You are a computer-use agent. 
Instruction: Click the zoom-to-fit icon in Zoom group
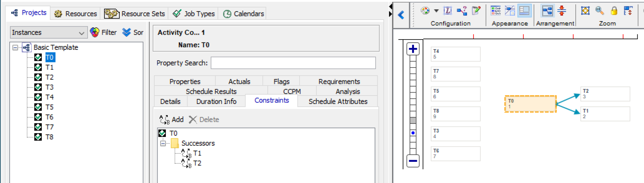(585, 11)
